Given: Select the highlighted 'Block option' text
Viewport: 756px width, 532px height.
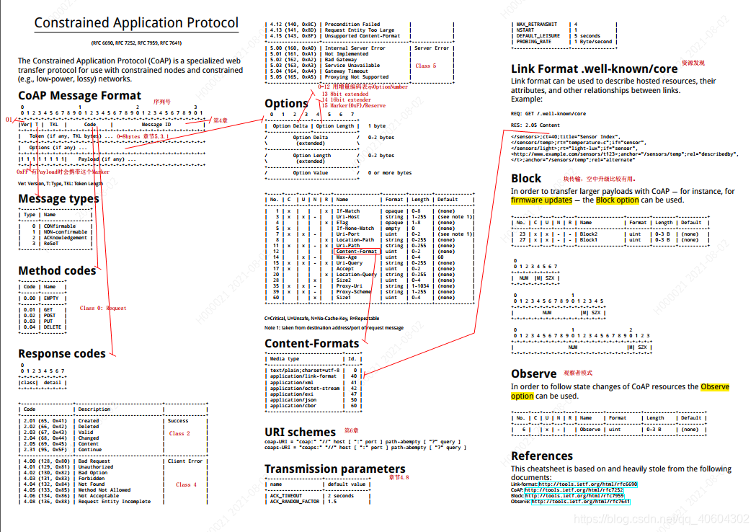Looking at the screenshot, I should coord(617,200).
